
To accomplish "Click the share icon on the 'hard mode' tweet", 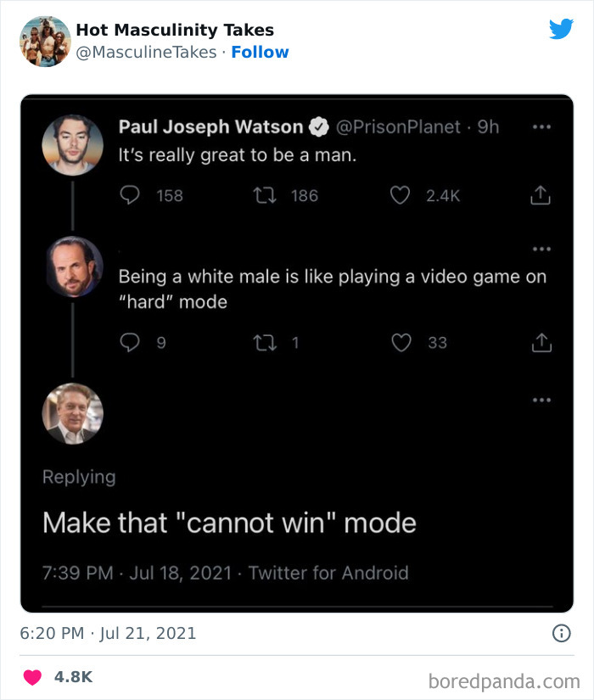I will 540,342.
